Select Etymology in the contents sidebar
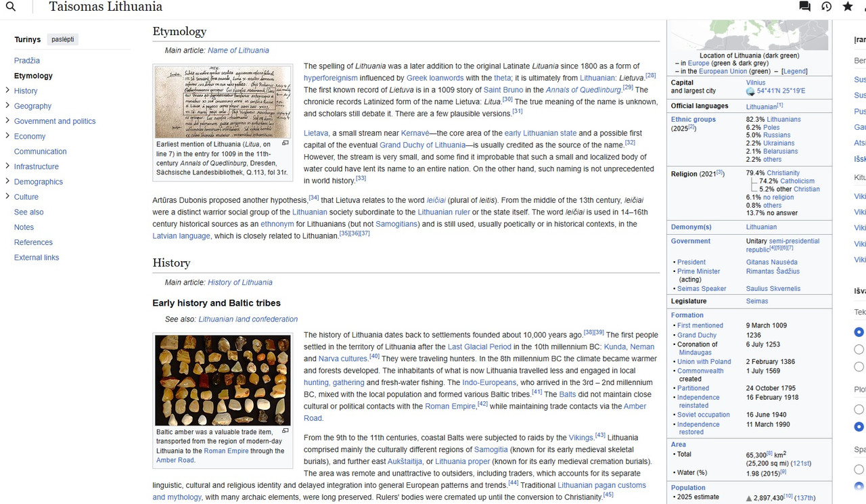This screenshot has height=504, width=866. [x=33, y=76]
